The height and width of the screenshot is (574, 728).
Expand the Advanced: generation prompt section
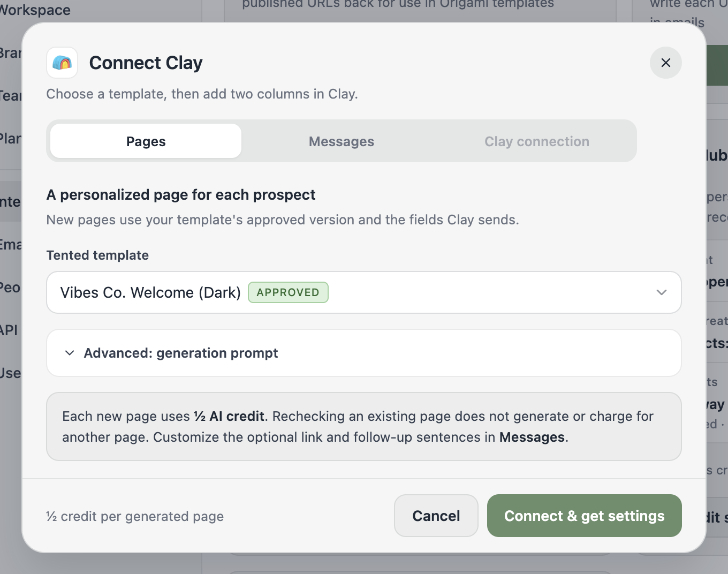click(x=364, y=353)
